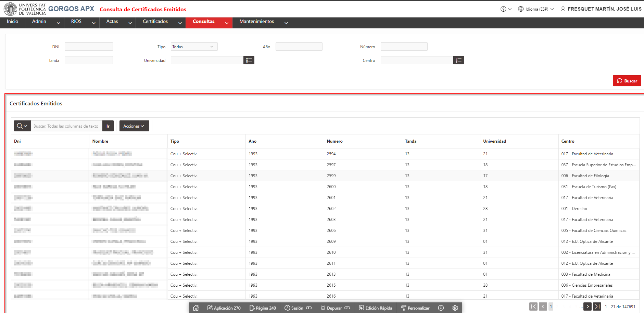Screen dimensions: 644x313
Task: Go to the next results page
Action: 588,307
